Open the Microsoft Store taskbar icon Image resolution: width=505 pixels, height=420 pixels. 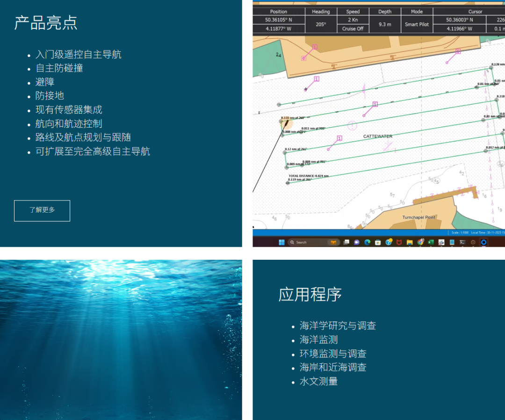click(x=378, y=242)
